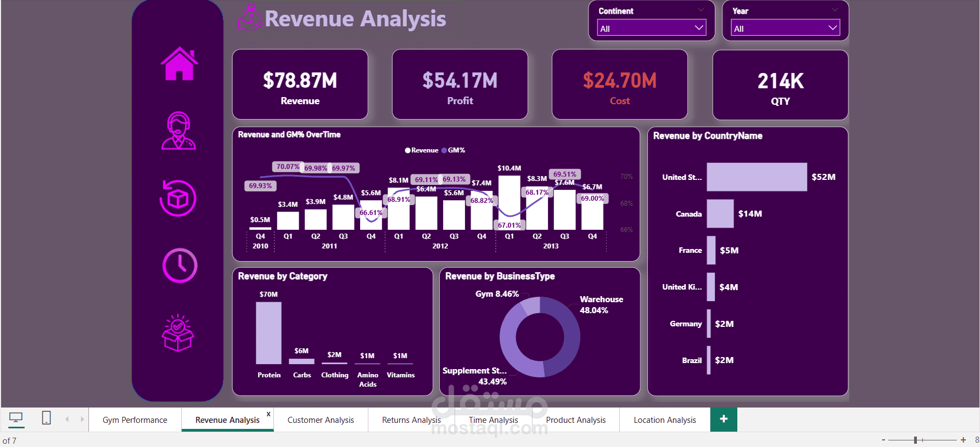Open the customer support headset icon
The height and width of the screenshot is (447, 980).
click(178, 131)
